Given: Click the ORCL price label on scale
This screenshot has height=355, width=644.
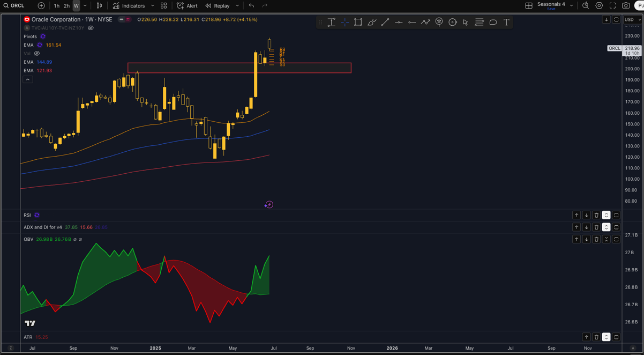Looking at the screenshot, I should coord(615,48).
